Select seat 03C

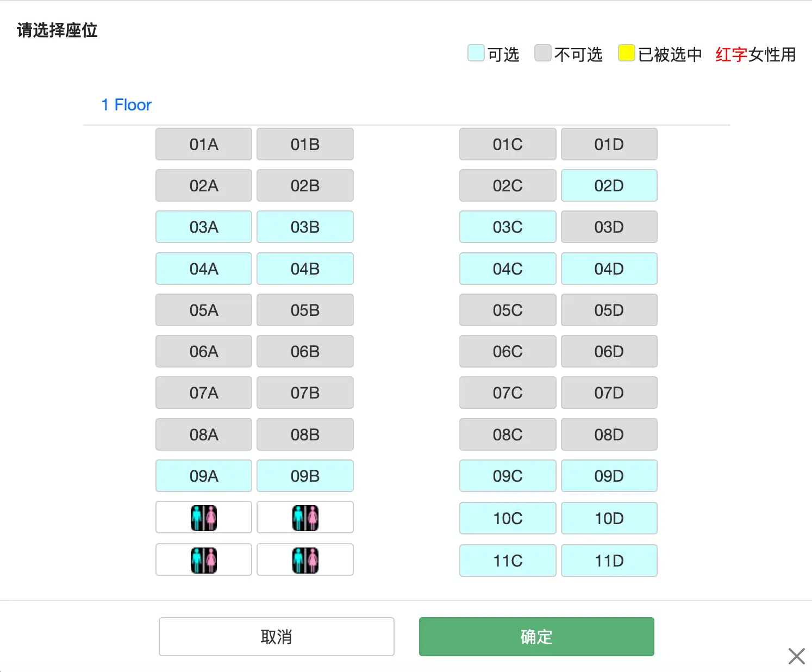point(508,227)
